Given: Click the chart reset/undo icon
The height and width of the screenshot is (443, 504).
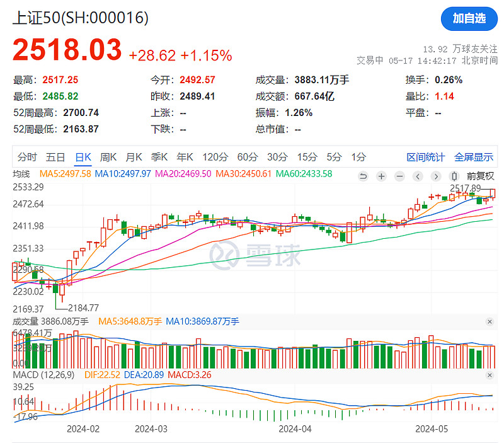Looking at the screenshot, I should tap(363, 176).
